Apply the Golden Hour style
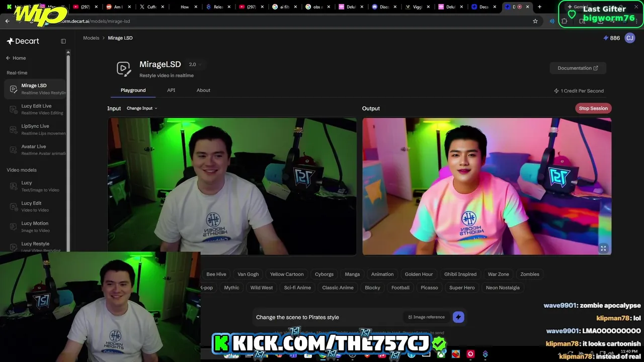644x362 pixels. pos(419,275)
